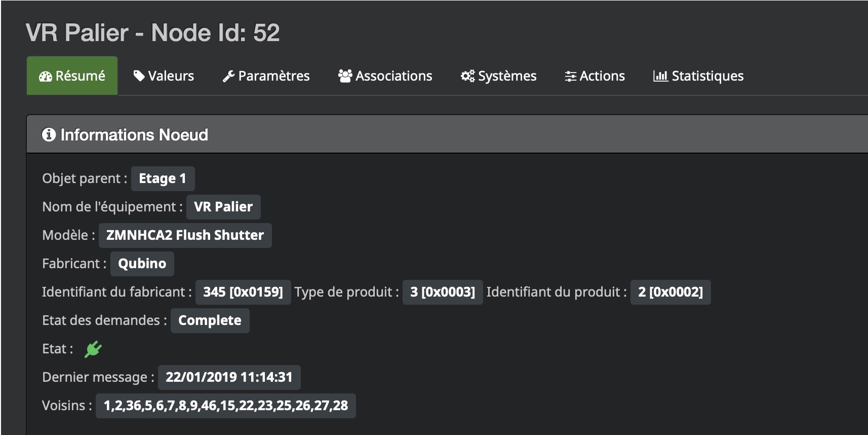Viewport: 868px width, 435px height.
Task: Switch to the Valeurs tab
Action: pos(164,76)
